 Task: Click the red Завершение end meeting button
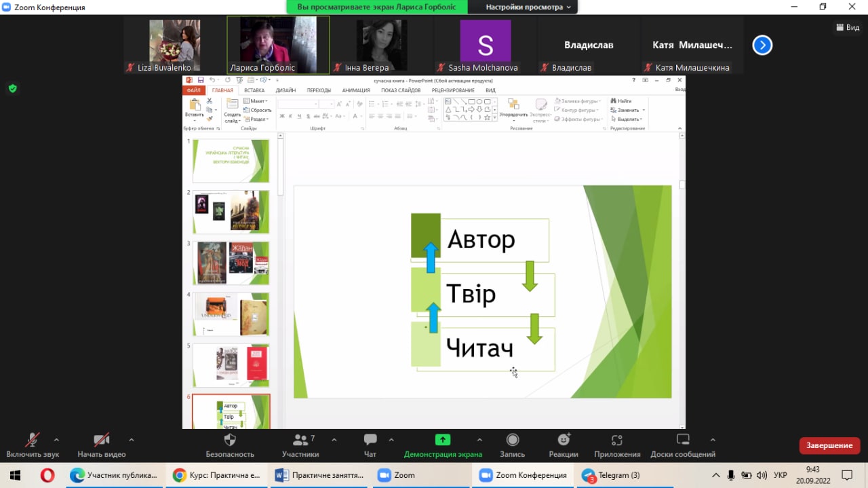tap(829, 445)
